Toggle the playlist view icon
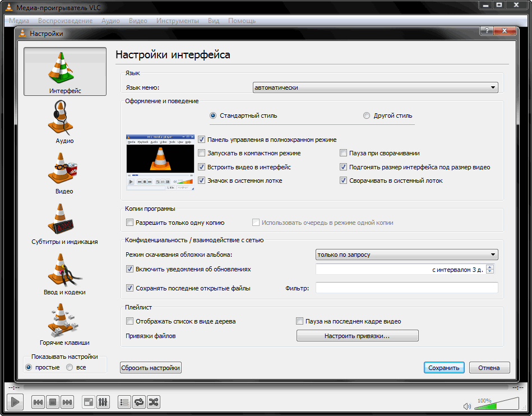 coord(124,401)
